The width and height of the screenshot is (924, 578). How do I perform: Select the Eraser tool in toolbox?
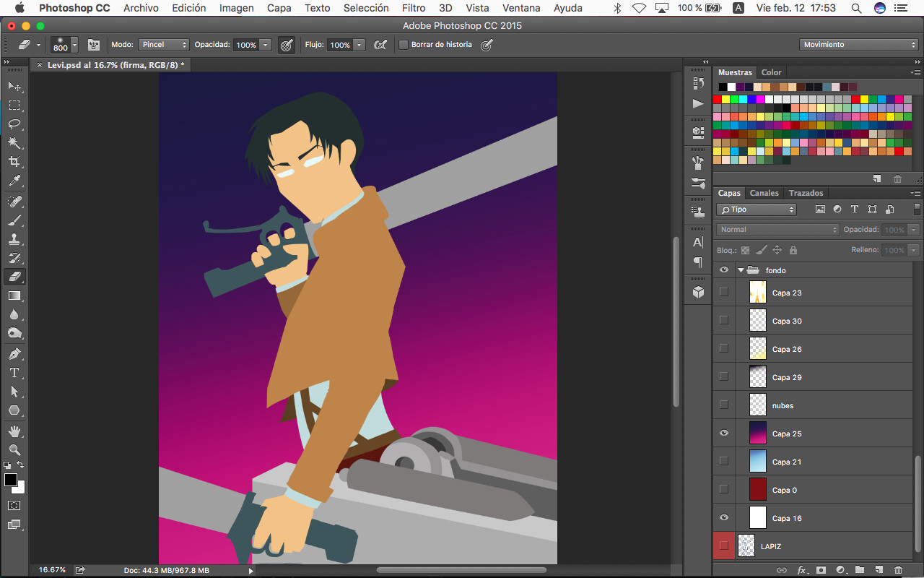point(14,277)
